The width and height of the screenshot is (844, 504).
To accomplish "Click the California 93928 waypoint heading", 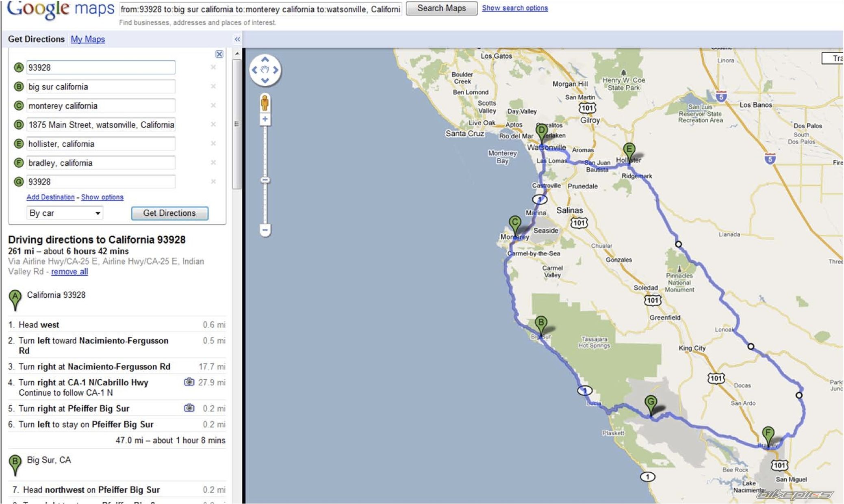I will (56, 295).
